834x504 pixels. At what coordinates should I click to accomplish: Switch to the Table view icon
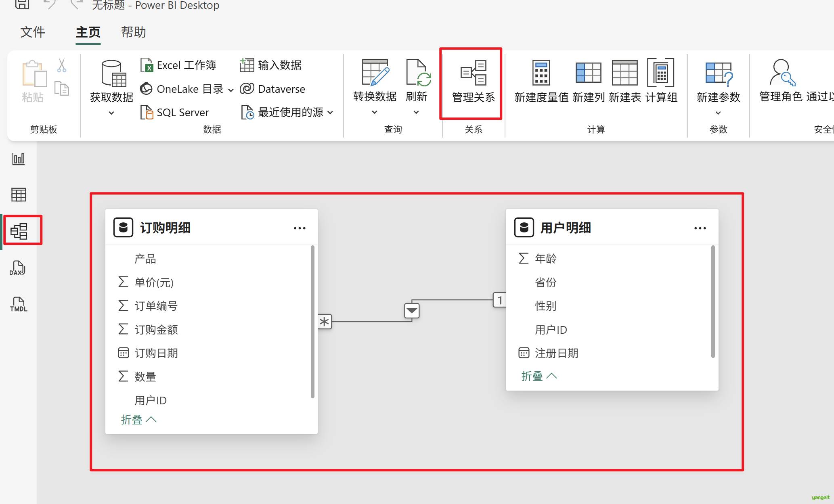19,195
